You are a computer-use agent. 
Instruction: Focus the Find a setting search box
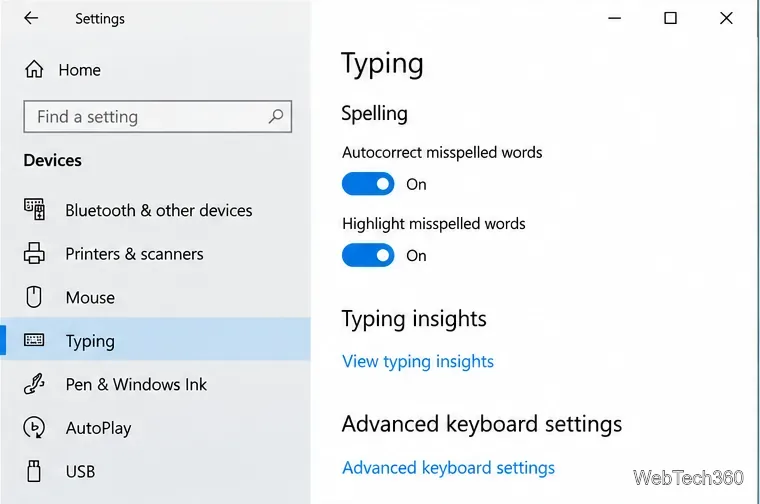[x=158, y=116]
